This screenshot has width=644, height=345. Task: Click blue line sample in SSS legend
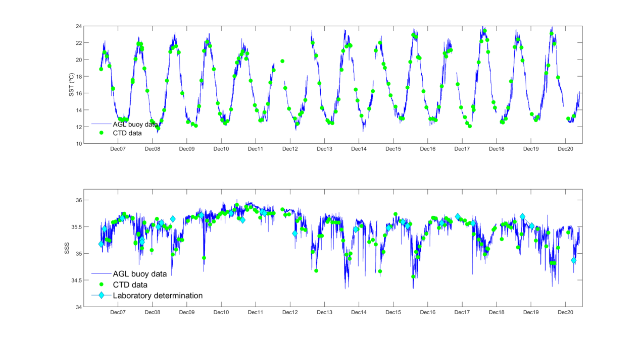point(101,274)
